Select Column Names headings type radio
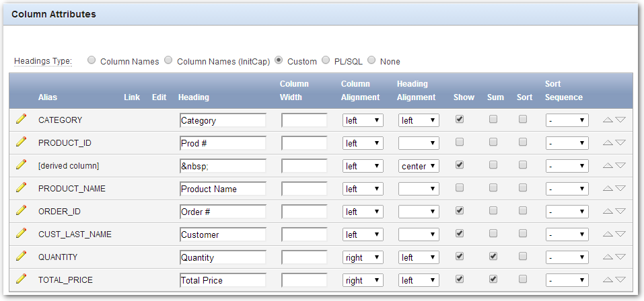The image size is (644, 301). [x=92, y=60]
